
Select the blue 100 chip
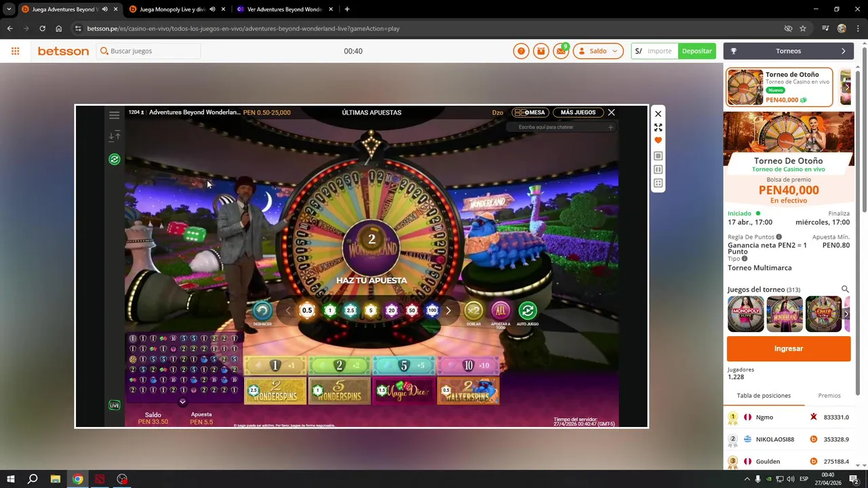click(x=432, y=310)
